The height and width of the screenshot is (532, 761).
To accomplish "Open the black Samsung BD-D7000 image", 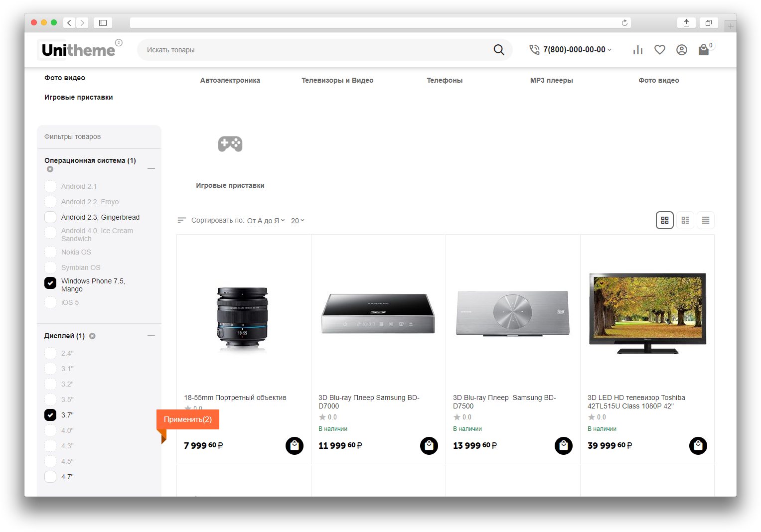I will coord(378,313).
